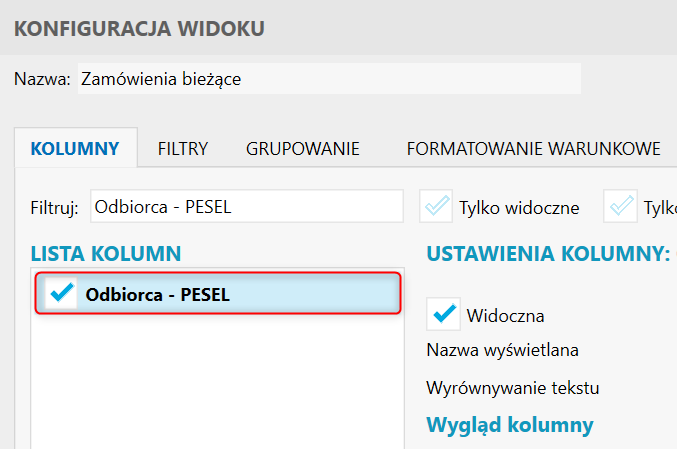Viewport: 677px width, 449px height.
Task: Disable the Widoczna column checkbox
Action: coord(443,314)
